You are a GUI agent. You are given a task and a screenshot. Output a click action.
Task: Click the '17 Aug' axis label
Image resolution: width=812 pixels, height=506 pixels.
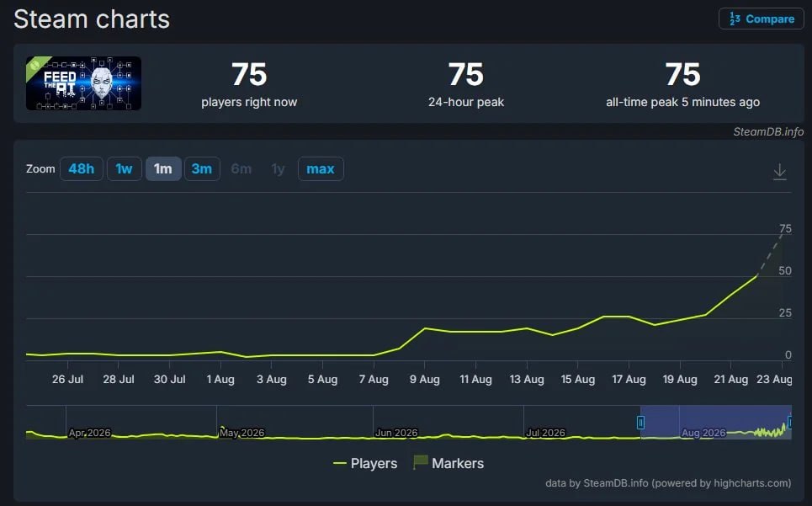(x=629, y=379)
